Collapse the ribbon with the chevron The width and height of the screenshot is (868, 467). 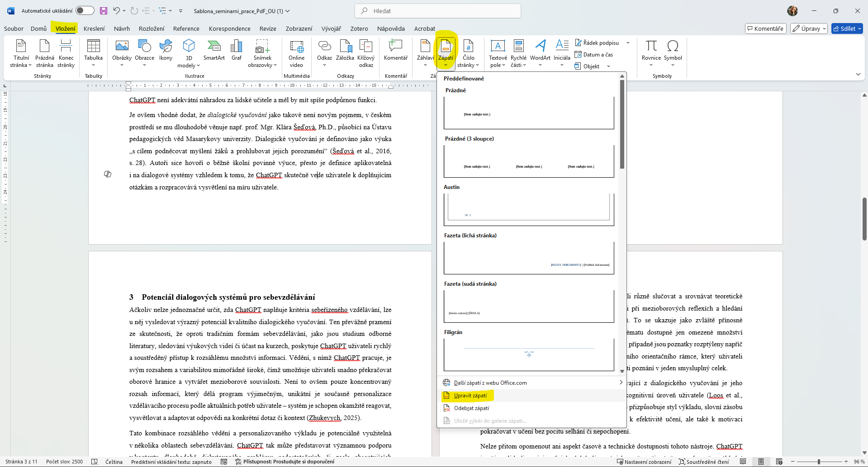coord(858,75)
